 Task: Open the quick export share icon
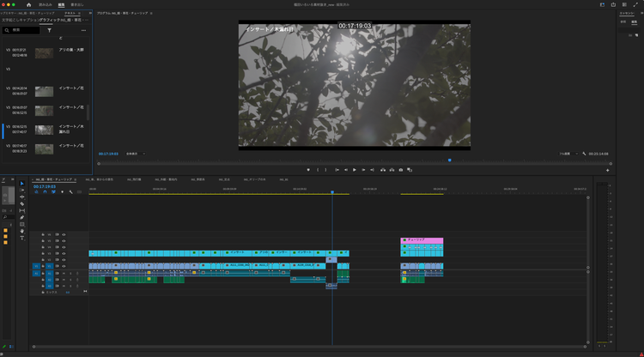[613, 5]
